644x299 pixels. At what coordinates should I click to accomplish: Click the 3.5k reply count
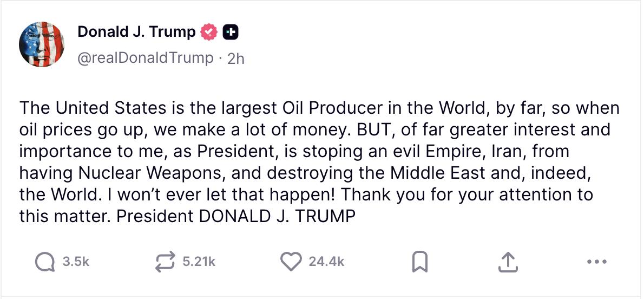pos(76,262)
